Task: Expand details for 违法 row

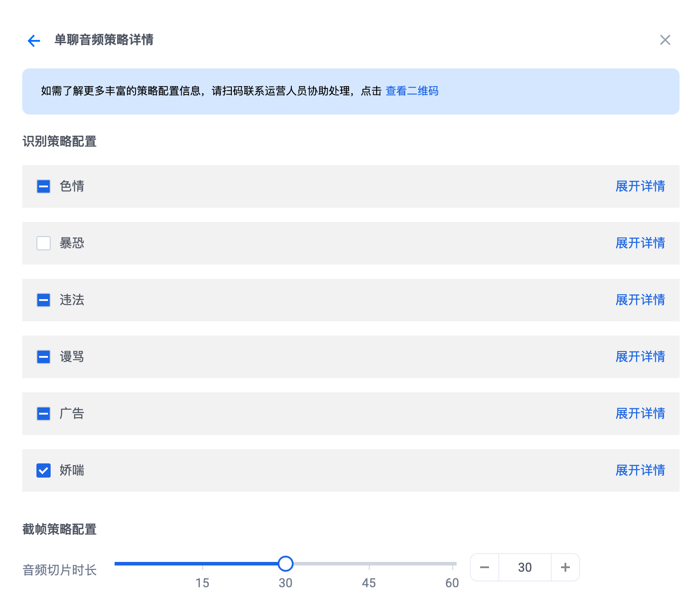Action: click(x=640, y=300)
